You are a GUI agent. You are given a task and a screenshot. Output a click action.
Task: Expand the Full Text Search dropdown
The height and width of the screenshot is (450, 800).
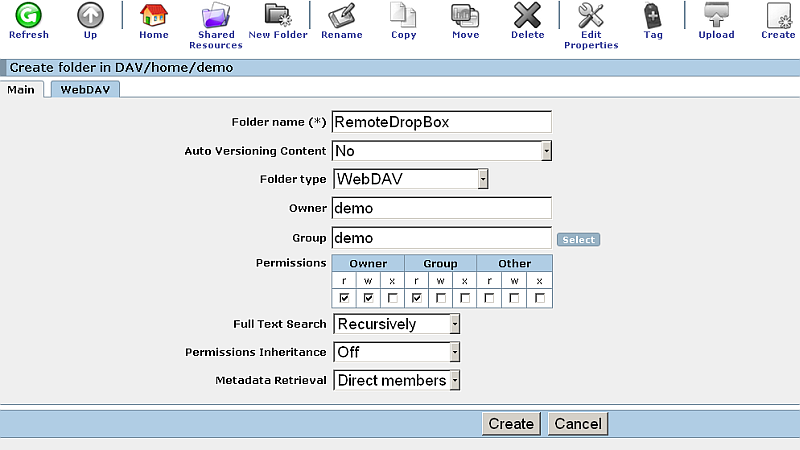click(454, 324)
